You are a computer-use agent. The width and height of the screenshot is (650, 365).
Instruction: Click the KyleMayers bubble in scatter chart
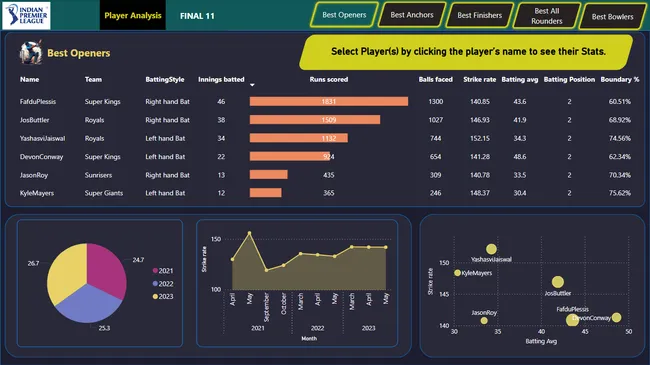457,273
